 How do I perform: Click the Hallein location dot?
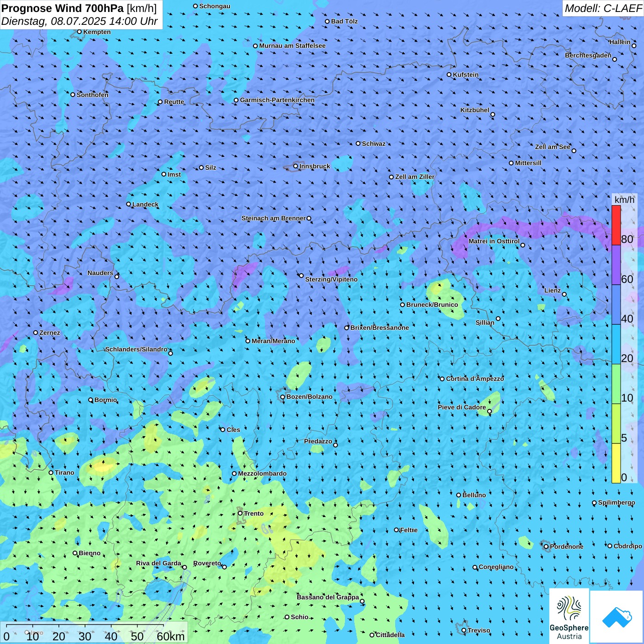[634, 46]
